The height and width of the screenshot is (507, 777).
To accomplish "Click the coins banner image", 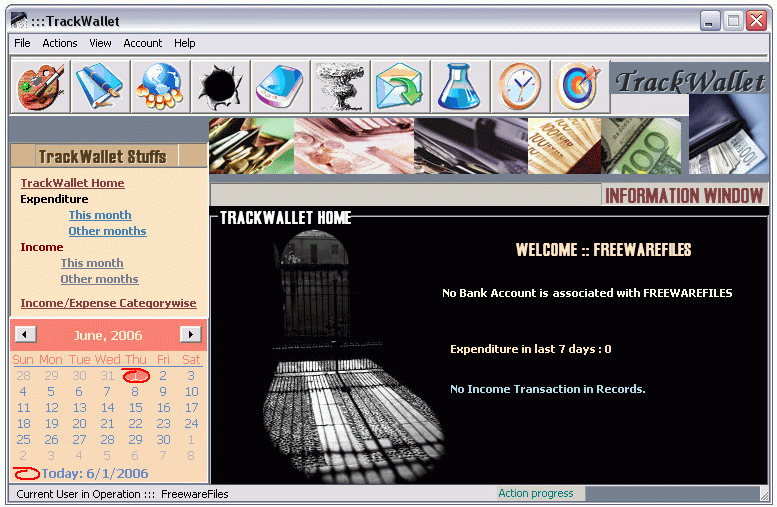I will (252, 146).
